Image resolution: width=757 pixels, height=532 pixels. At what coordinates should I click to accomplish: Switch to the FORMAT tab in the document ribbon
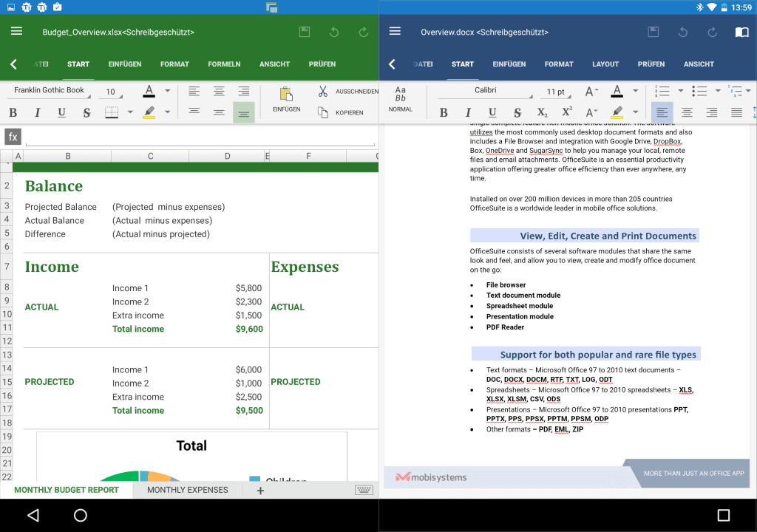coord(559,64)
